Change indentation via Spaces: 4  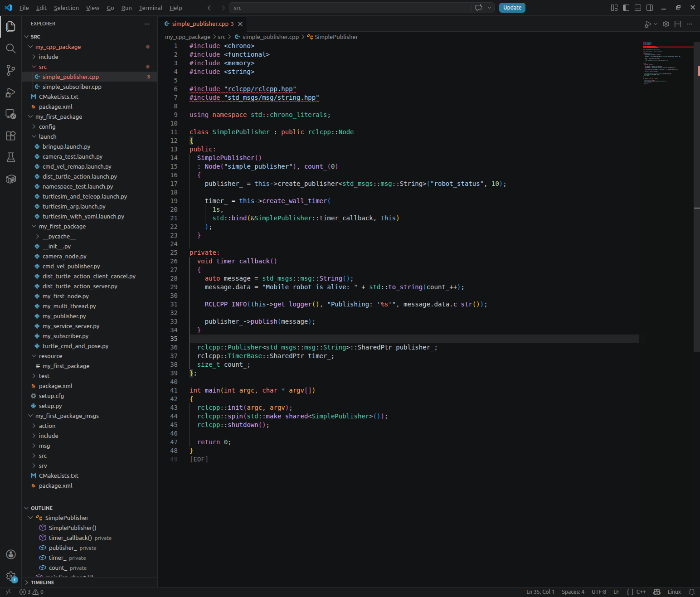(x=573, y=592)
